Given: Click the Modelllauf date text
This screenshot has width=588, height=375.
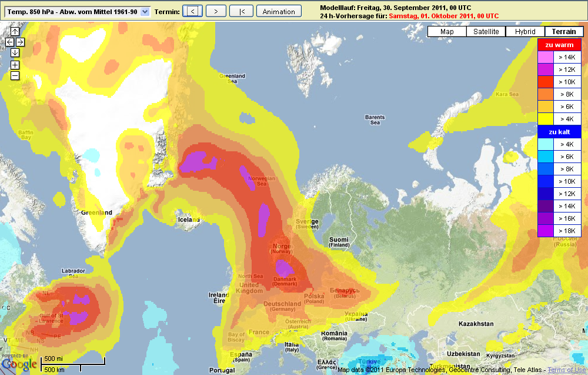Looking at the screenshot, I should [x=395, y=8].
